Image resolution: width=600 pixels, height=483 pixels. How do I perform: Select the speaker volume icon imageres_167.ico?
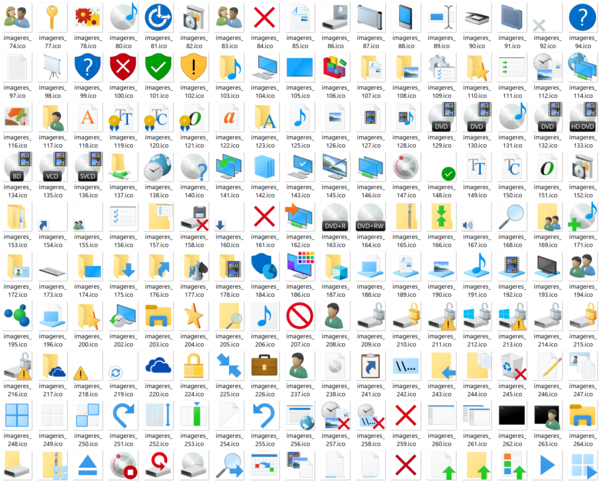pyautogui.click(x=468, y=225)
